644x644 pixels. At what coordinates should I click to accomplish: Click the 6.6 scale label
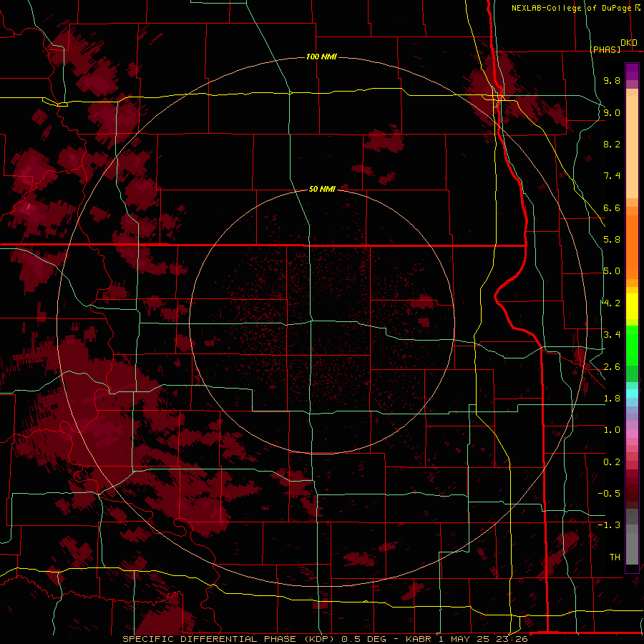tap(612, 208)
